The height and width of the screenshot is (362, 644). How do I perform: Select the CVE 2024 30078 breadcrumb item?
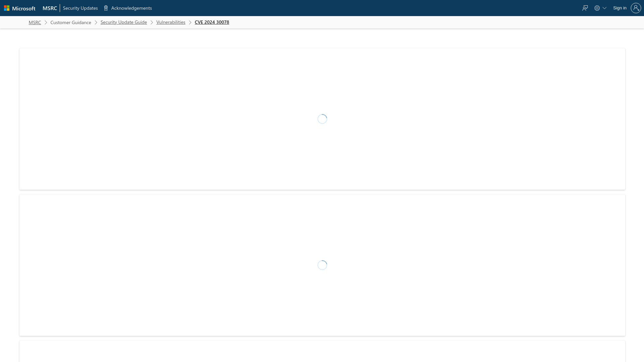click(212, 22)
